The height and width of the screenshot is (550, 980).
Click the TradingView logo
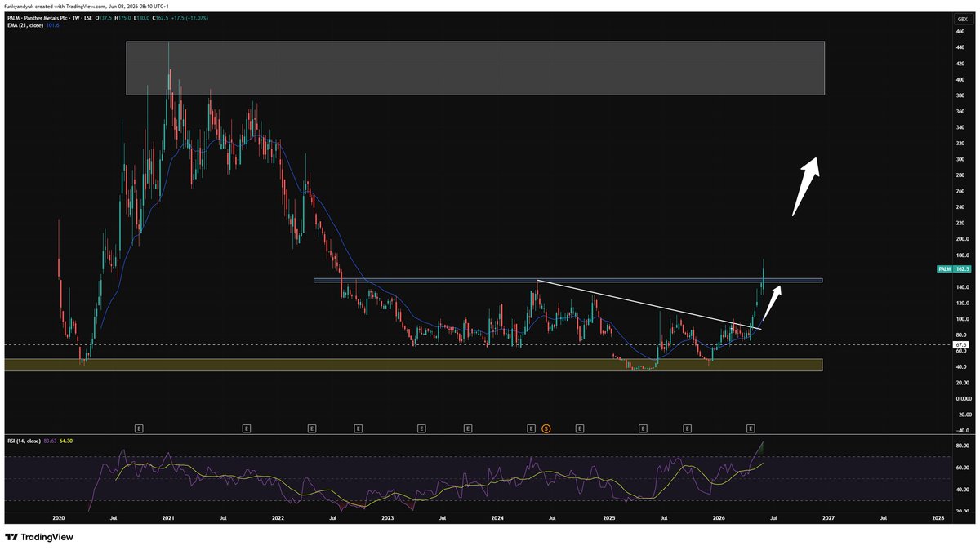[39, 537]
